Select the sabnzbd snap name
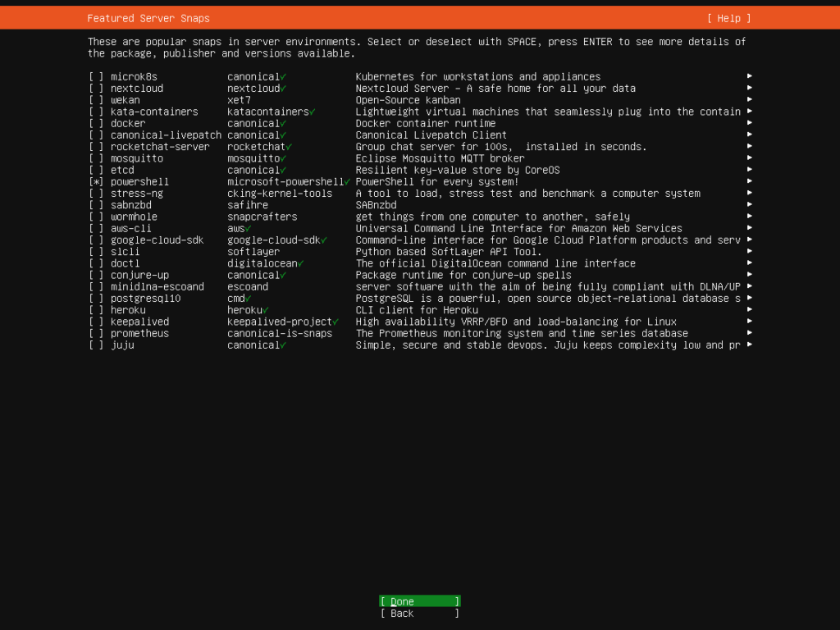 (x=130, y=205)
